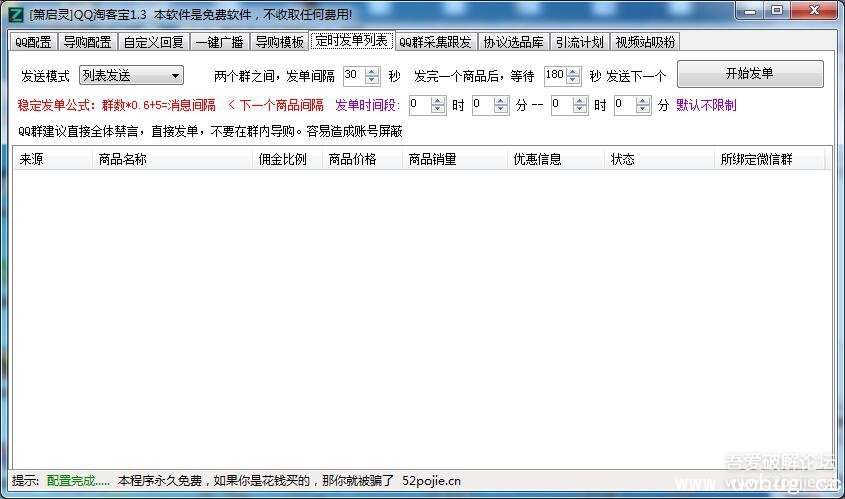Screen dimensions: 845x499
Task: Increase the 180-second wait with the up arrow
Action: 573,72
